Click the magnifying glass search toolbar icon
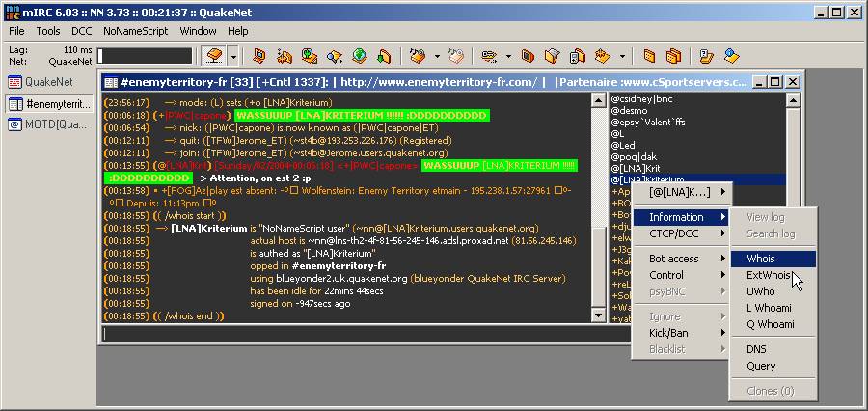 [335, 56]
